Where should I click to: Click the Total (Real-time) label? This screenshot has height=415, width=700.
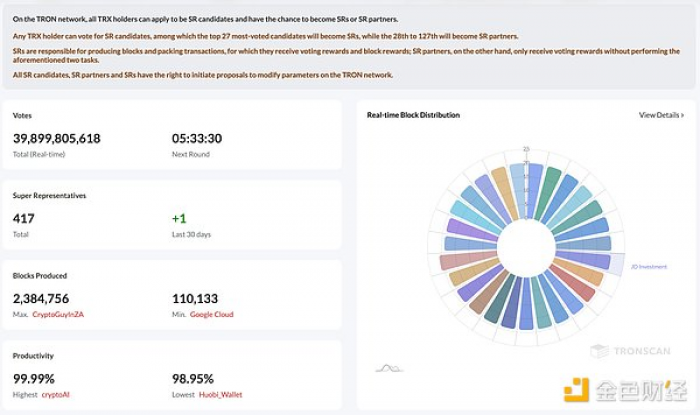pyautogui.click(x=39, y=154)
